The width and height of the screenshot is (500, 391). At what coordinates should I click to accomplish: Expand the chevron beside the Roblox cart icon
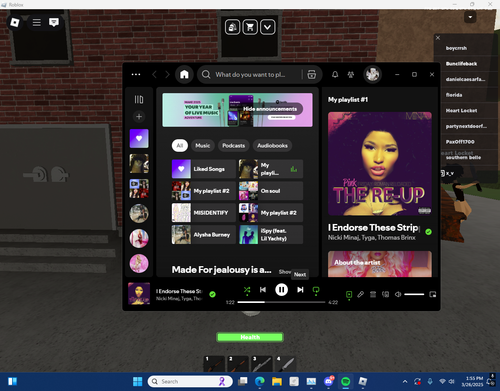[x=268, y=27]
